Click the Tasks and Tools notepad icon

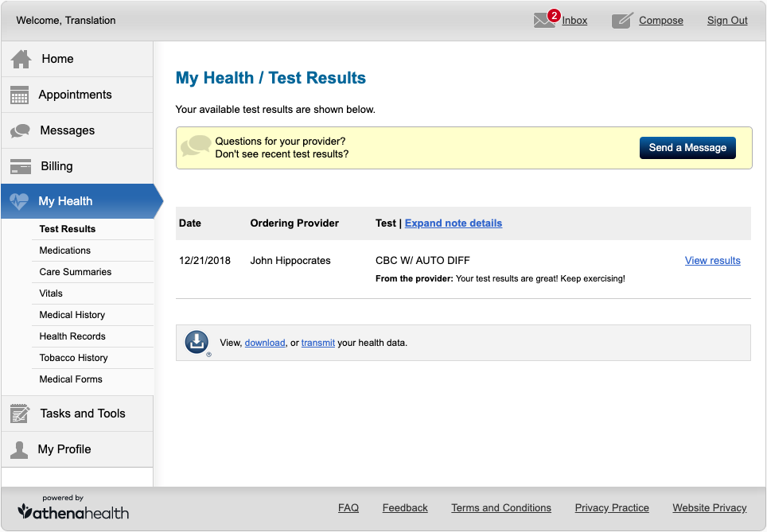(x=20, y=414)
